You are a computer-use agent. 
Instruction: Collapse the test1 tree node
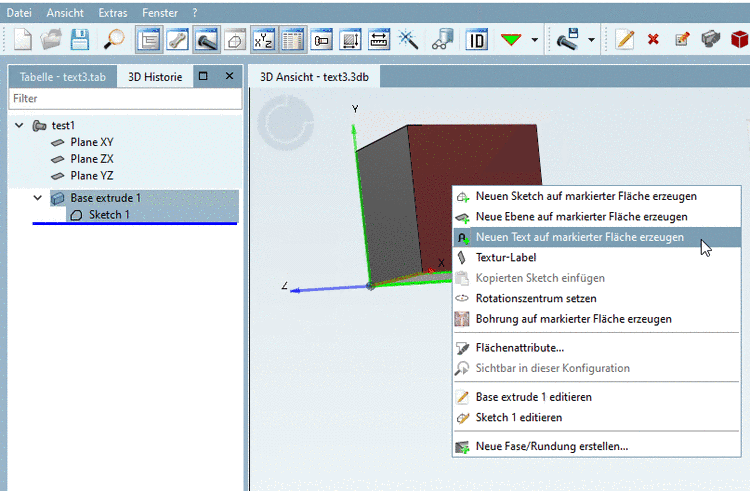[19, 125]
